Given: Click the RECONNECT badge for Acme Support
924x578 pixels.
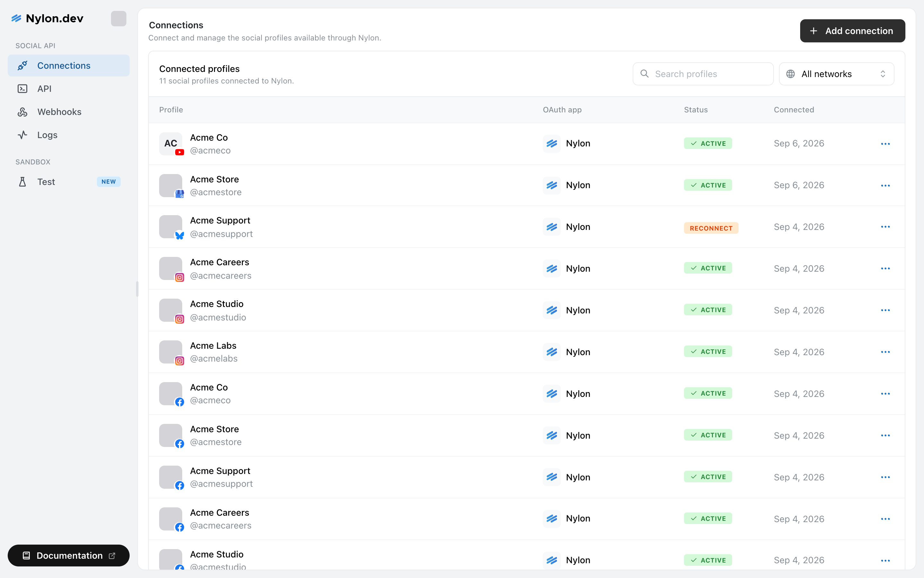Looking at the screenshot, I should (x=711, y=228).
